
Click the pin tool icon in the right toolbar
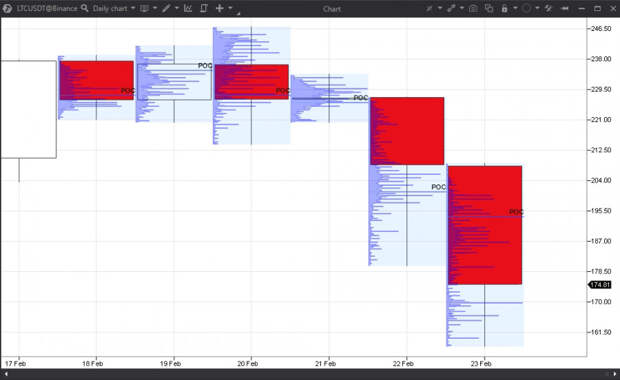(429, 8)
